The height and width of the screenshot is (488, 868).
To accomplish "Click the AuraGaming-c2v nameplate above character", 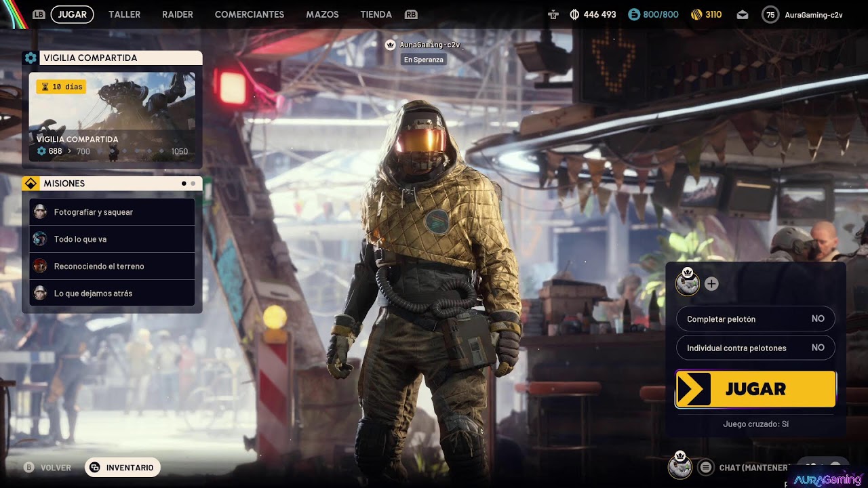I will [x=430, y=45].
